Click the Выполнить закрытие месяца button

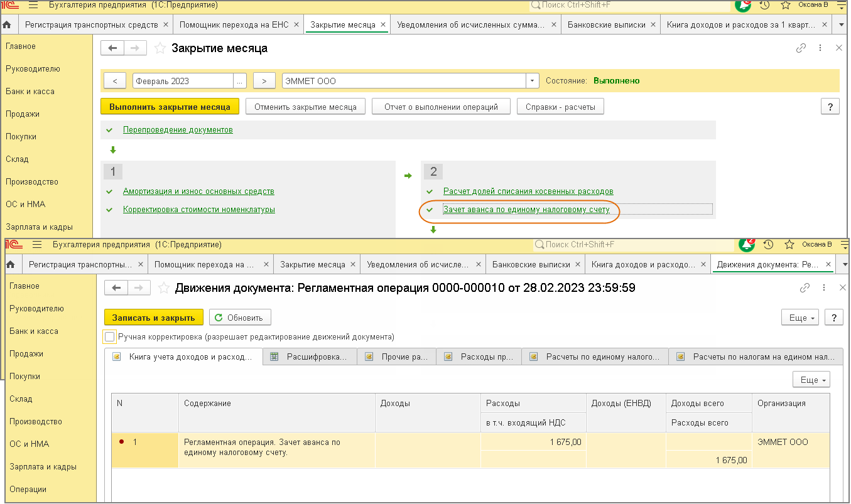pyautogui.click(x=170, y=107)
